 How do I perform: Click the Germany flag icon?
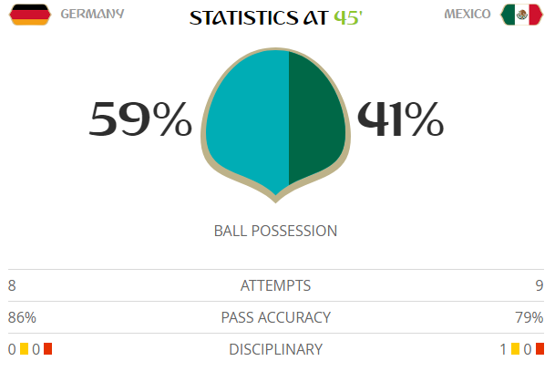tap(30, 15)
